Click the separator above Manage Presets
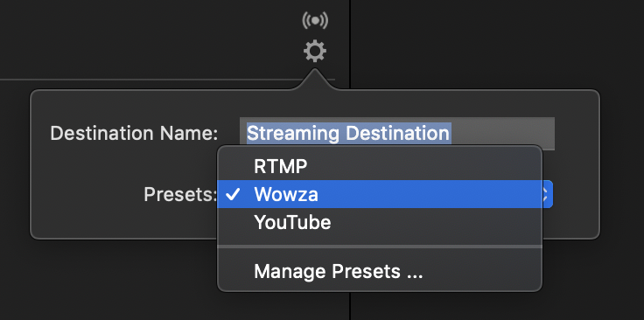The width and height of the screenshot is (644, 320). click(x=380, y=247)
